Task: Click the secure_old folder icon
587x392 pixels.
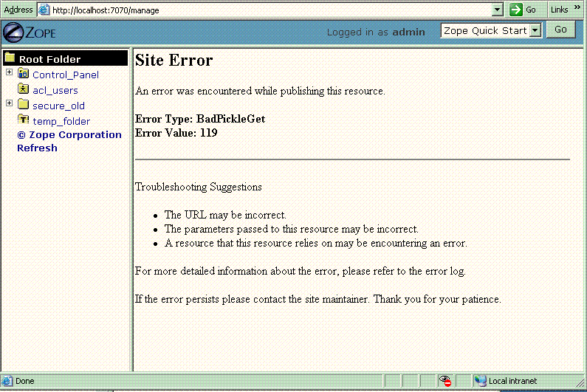Action: (x=23, y=105)
